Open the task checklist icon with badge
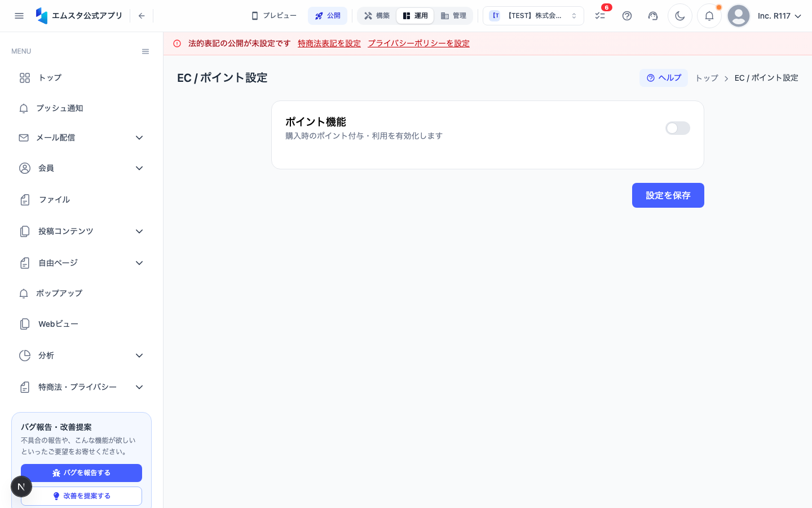 click(x=600, y=16)
